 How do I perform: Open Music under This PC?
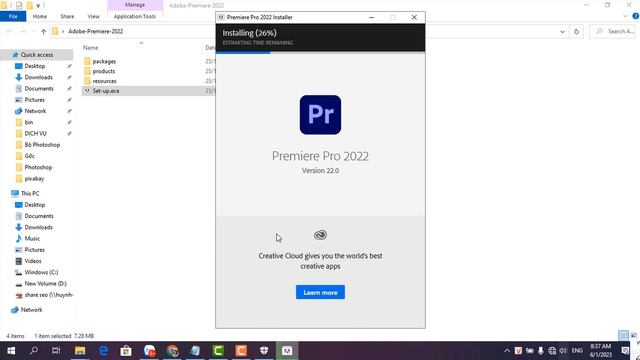[x=32, y=238]
